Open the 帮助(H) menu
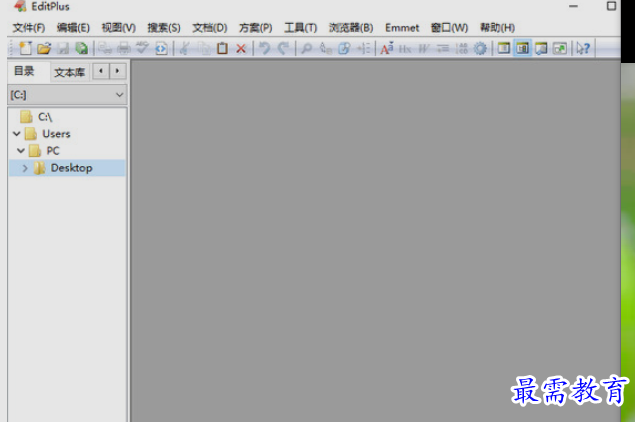The width and height of the screenshot is (635, 422). coord(497,28)
